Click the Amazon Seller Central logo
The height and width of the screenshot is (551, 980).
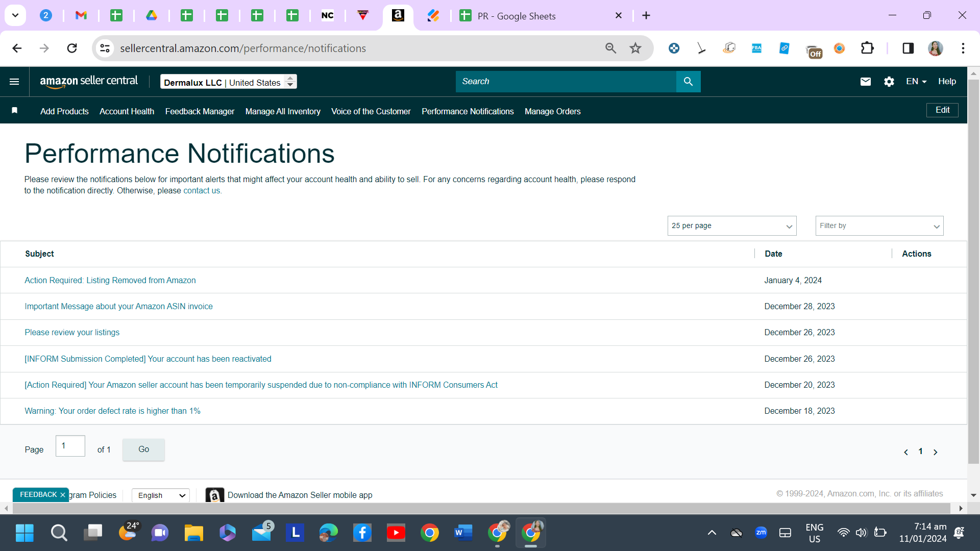(89, 82)
